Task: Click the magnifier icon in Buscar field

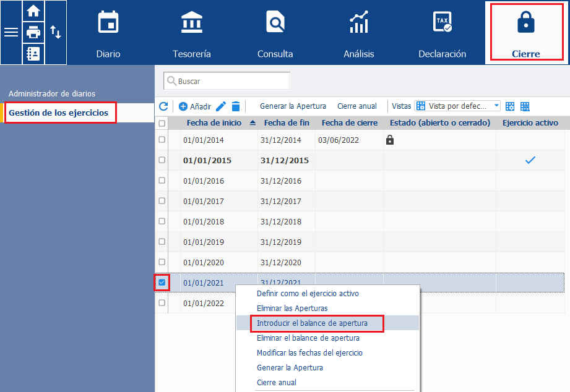Action: [x=171, y=80]
